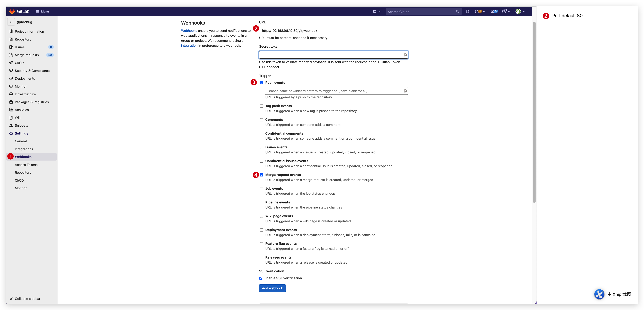Enable Tag push events checkbox
Viewport: 644px width, 310px height.
261,106
